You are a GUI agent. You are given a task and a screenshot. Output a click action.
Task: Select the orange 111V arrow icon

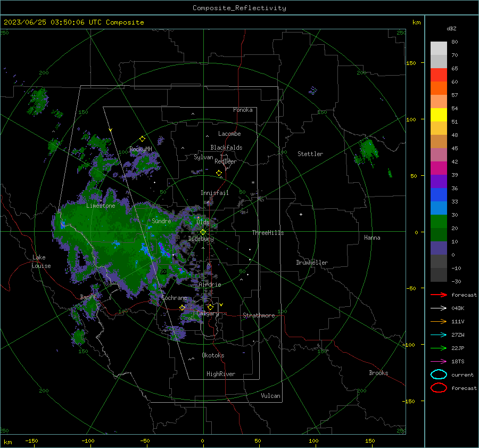pos(439,321)
